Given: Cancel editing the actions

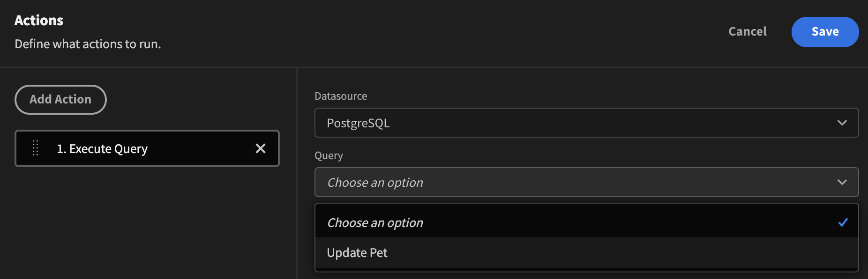Looking at the screenshot, I should pyautogui.click(x=748, y=32).
